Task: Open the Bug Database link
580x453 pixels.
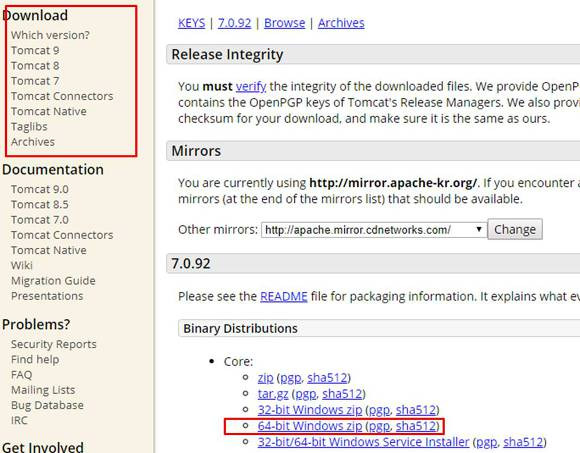Action: [47, 405]
